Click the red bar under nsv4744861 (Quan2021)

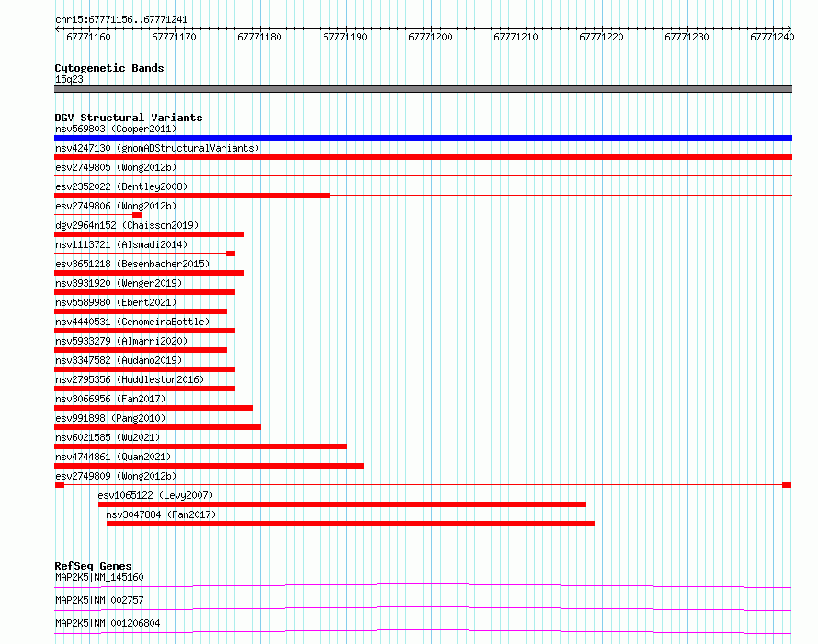click(x=210, y=466)
